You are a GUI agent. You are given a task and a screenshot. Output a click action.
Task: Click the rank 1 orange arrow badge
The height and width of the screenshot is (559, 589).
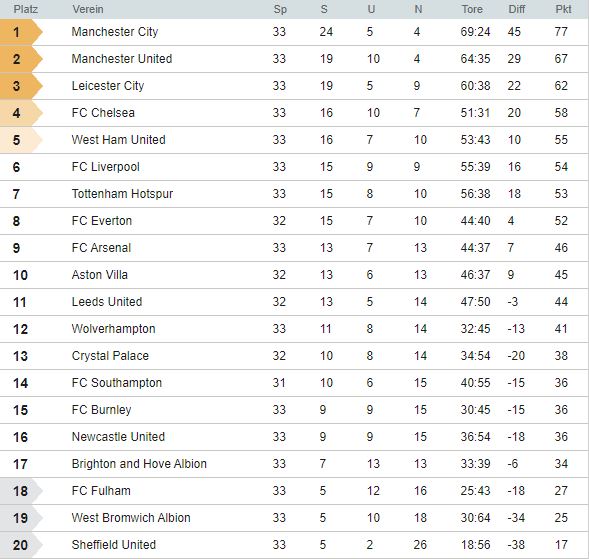[x=21, y=32]
